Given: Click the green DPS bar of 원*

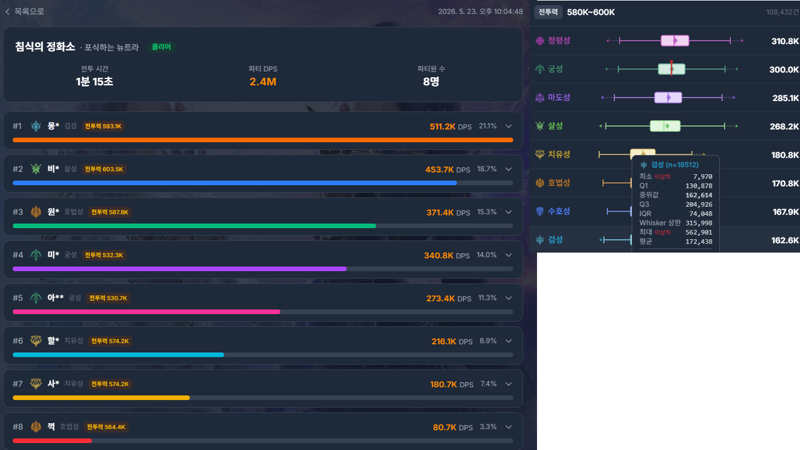Looking at the screenshot, I should click(x=194, y=226).
